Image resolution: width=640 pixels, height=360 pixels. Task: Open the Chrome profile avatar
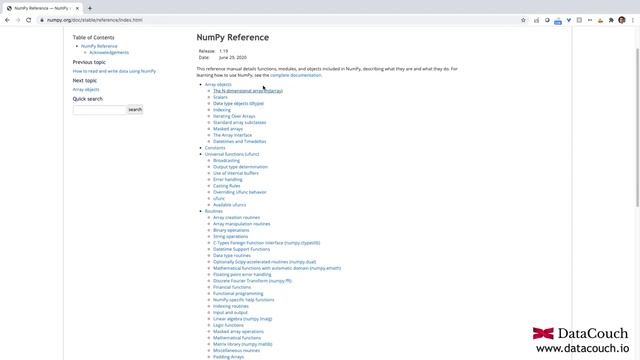coord(622,20)
